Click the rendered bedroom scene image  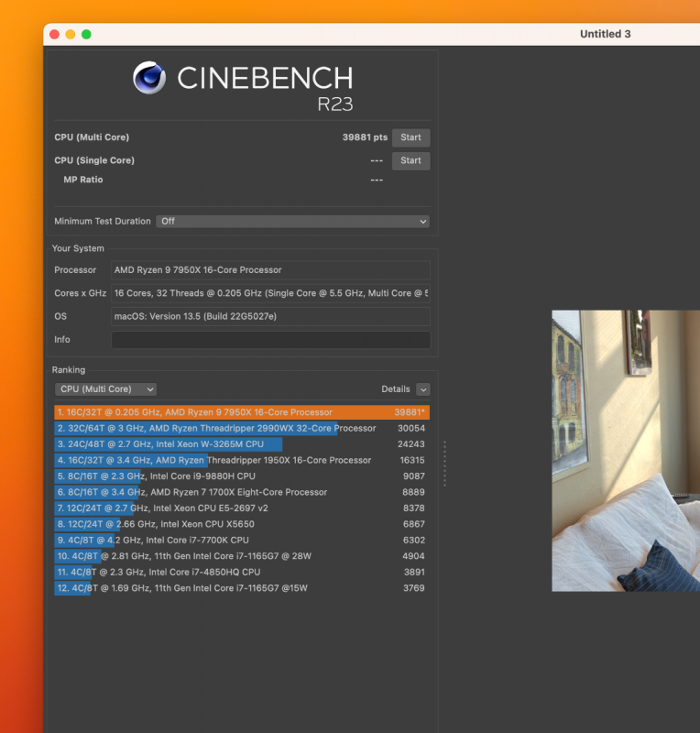[x=626, y=451]
